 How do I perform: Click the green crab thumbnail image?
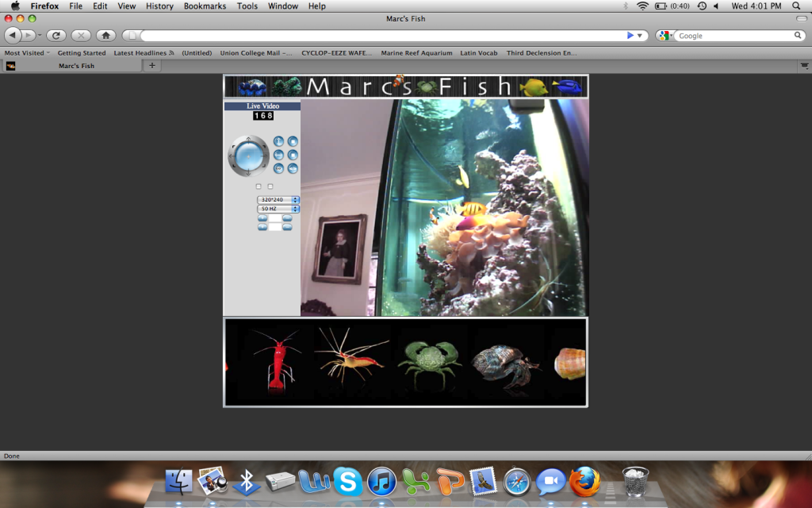coord(429,363)
